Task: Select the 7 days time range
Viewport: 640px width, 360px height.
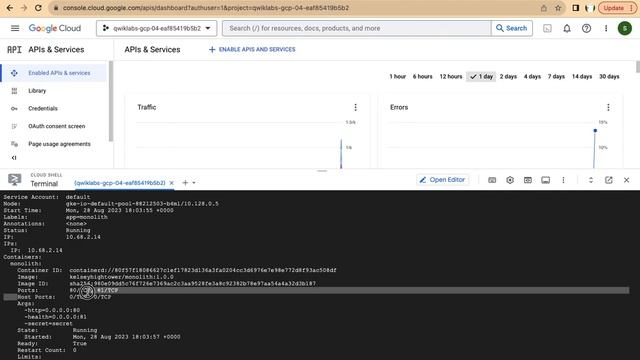Action: (x=556, y=76)
